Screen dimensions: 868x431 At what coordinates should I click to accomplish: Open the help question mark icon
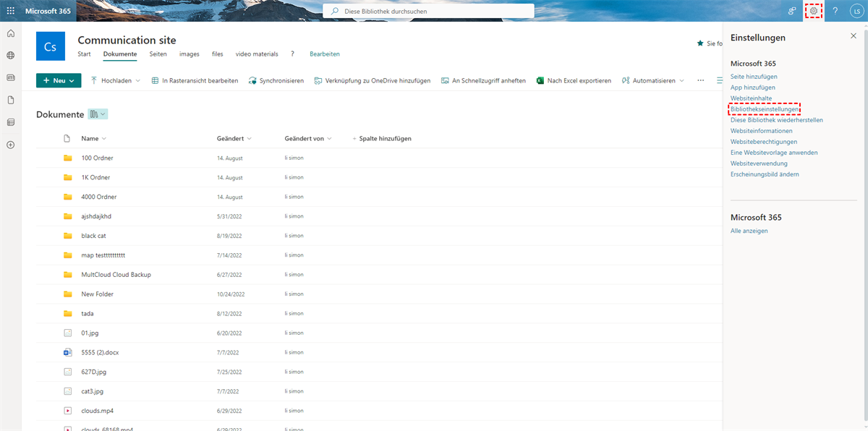[835, 11]
